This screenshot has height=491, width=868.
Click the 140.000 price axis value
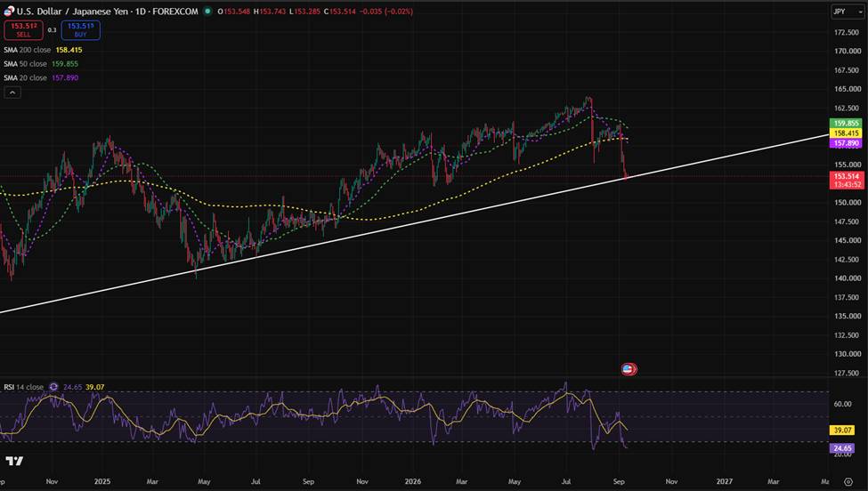(x=847, y=278)
